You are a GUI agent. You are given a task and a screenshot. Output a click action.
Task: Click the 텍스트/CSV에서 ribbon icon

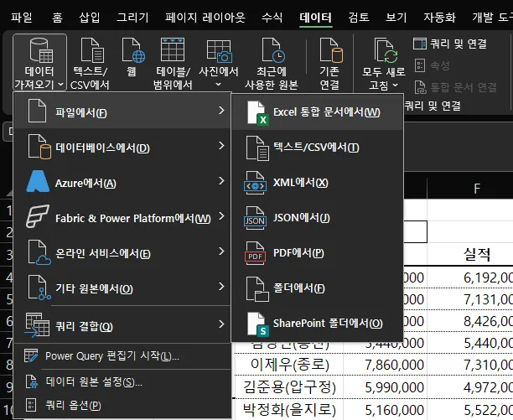[x=91, y=52]
